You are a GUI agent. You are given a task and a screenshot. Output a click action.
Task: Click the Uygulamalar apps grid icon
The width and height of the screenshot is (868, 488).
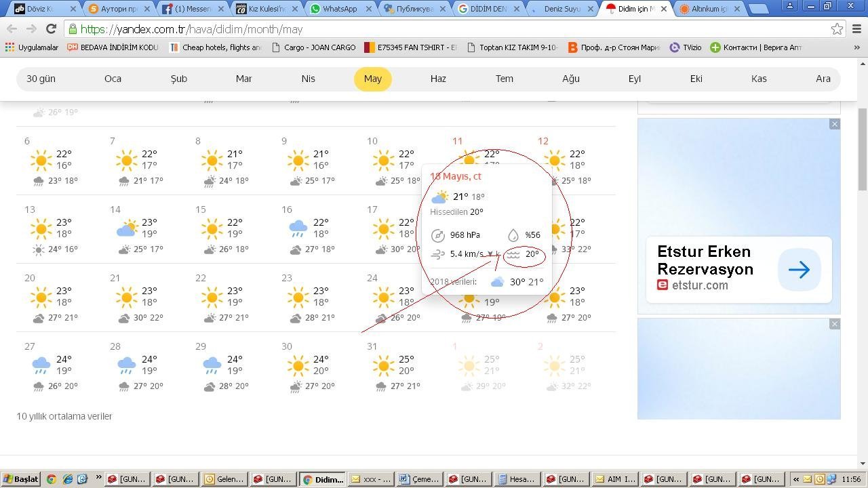click(x=10, y=47)
